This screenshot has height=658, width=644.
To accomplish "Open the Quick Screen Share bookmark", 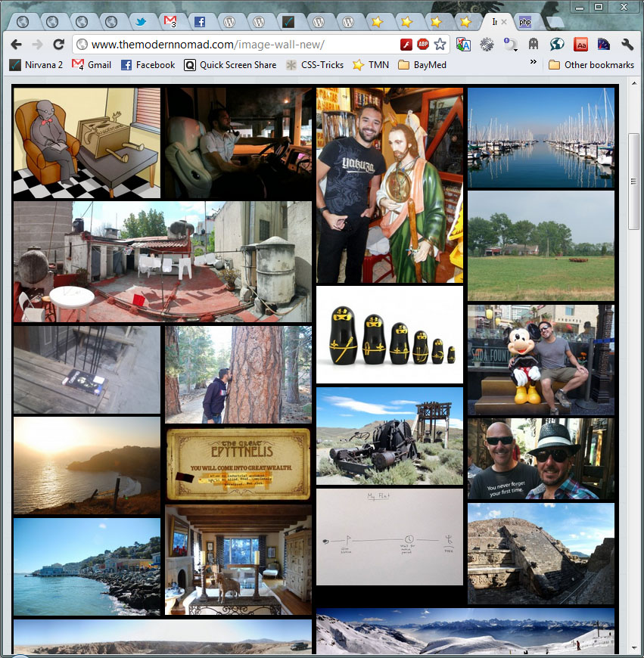I will (x=230, y=65).
